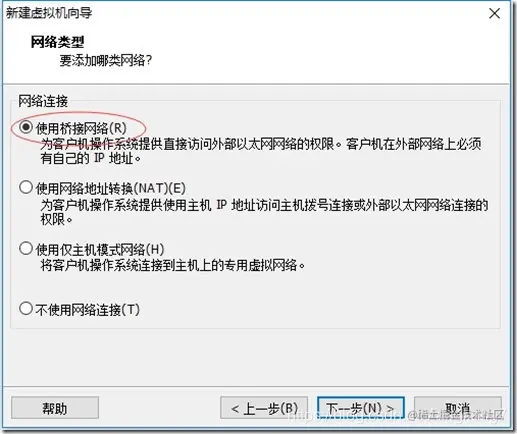Cancel the wizard with the 取消 button
Screen dimensions: 517x434
[458, 408]
